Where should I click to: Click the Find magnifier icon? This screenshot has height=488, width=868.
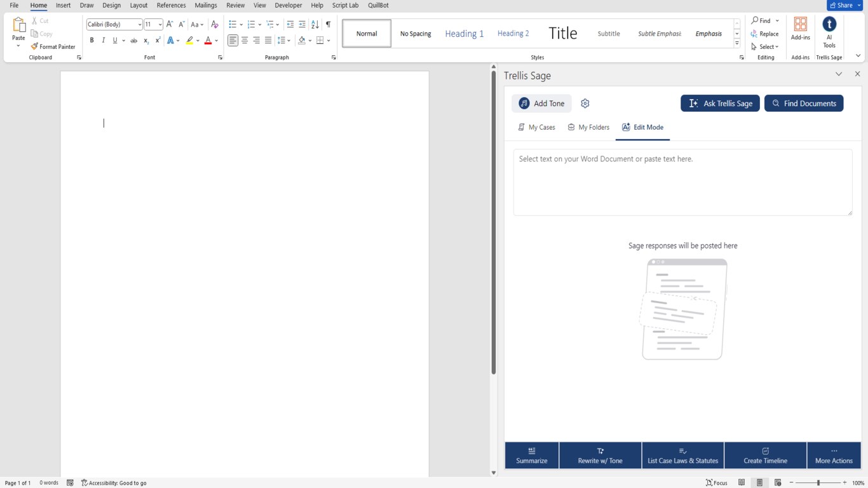pos(756,20)
